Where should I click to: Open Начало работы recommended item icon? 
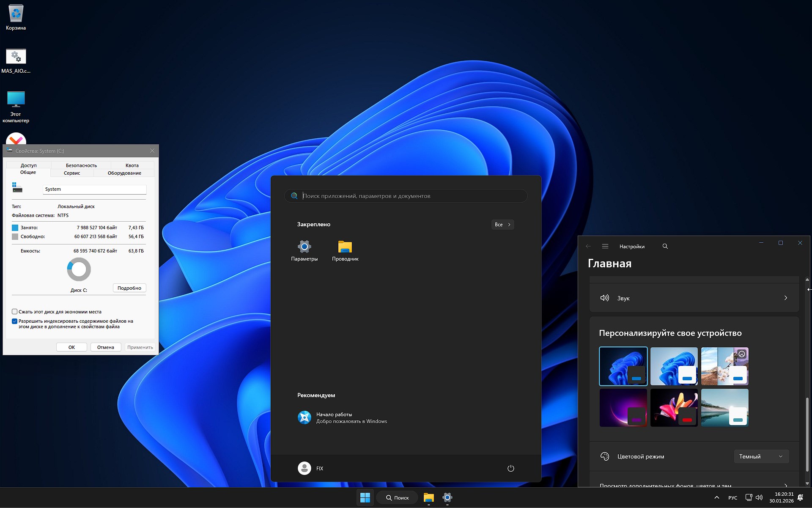(x=304, y=417)
